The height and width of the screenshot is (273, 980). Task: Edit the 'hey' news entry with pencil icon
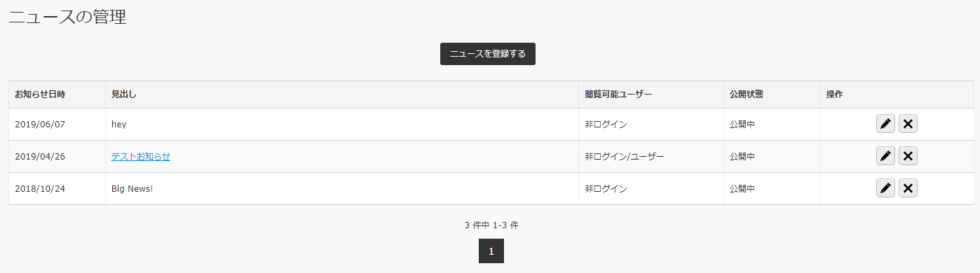(885, 124)
